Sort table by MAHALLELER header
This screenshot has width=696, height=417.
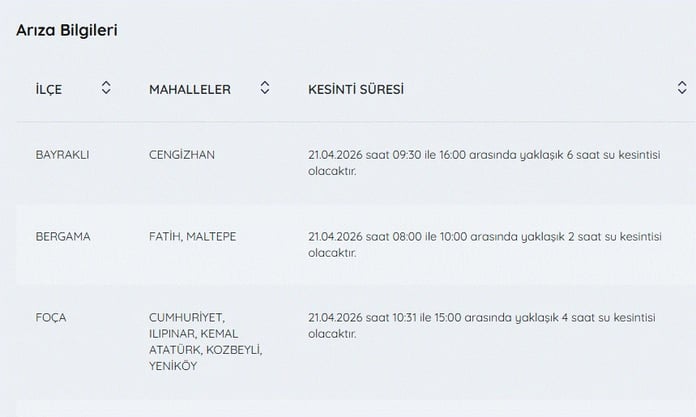point(190,89)
